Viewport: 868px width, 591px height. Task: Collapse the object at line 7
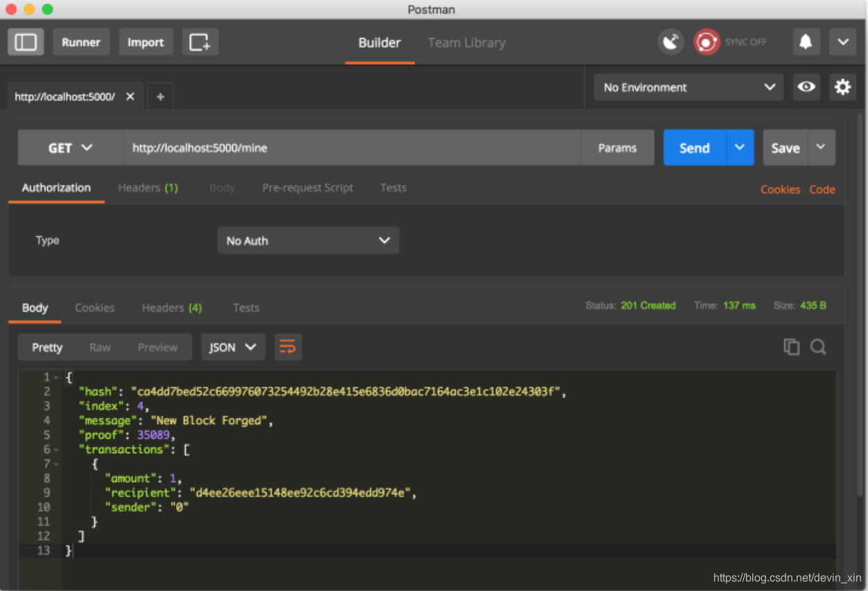coord(56,464)
